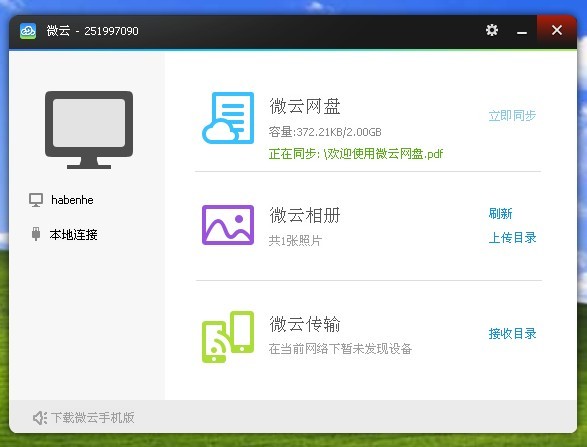
Task: Click the title text 微云 - 251997090
Action: click(x=92, y=31)
